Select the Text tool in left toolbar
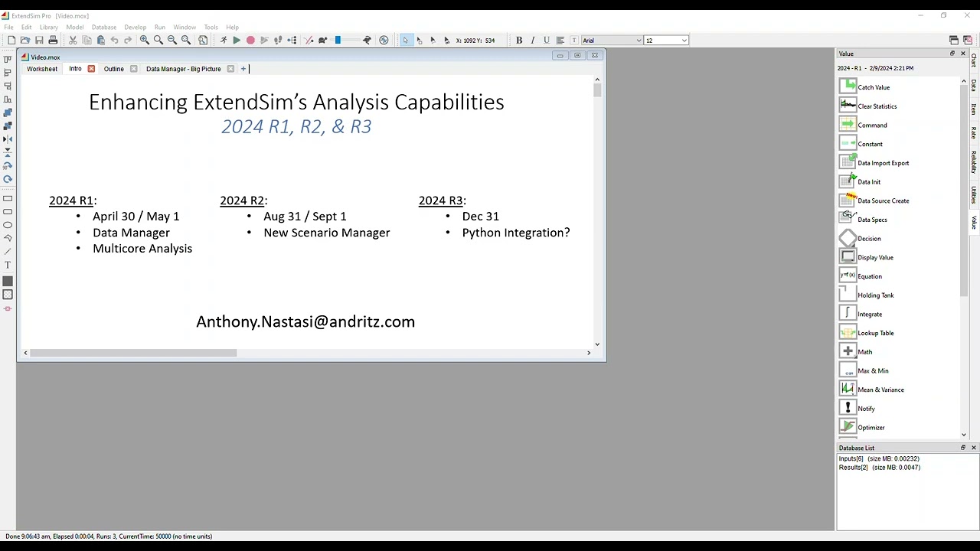This screenshot has width=980, height=551. pos(8,265)
